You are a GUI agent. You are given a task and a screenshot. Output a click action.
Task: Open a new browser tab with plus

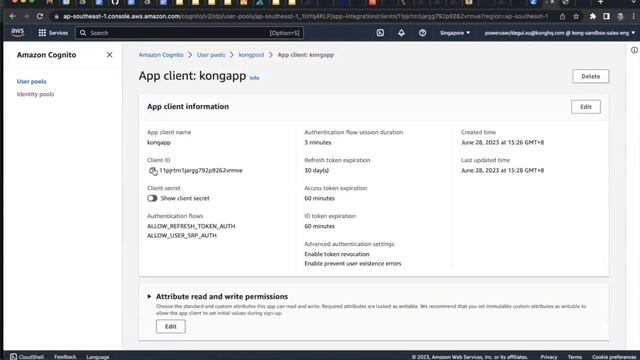click(x=600, y=2)
